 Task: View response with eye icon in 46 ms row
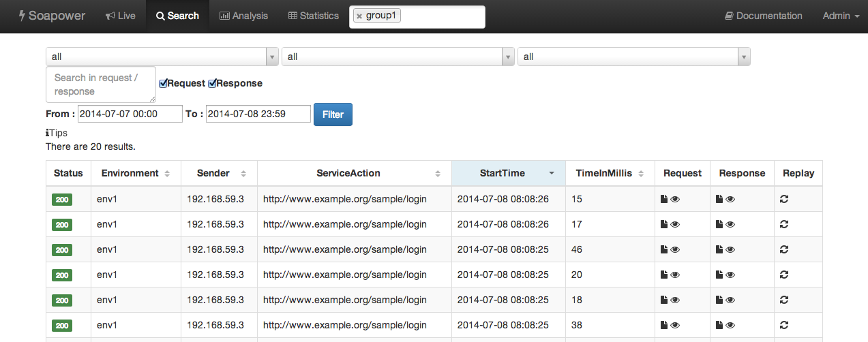click(x=730, y=249)
